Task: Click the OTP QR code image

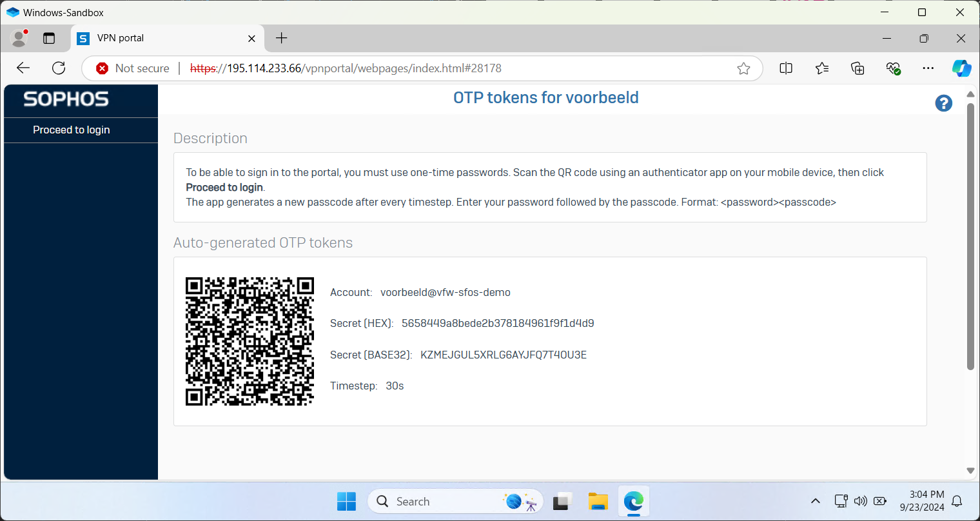Action: click(x=250, y=341)
